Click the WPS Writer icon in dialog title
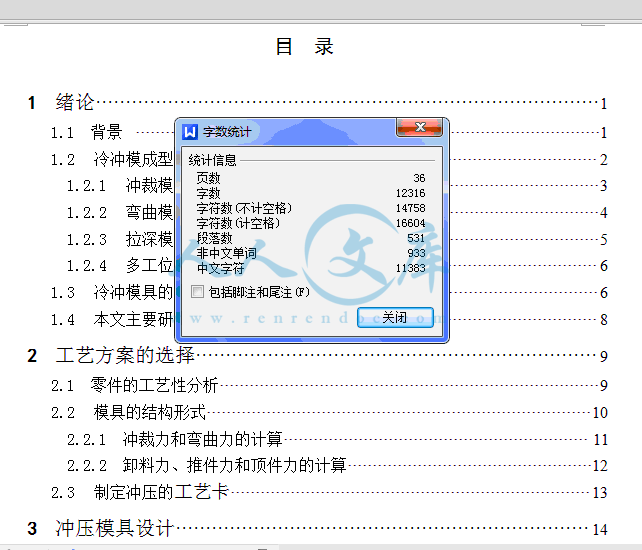Screen dimensions: 642x550 click(190, 132)
